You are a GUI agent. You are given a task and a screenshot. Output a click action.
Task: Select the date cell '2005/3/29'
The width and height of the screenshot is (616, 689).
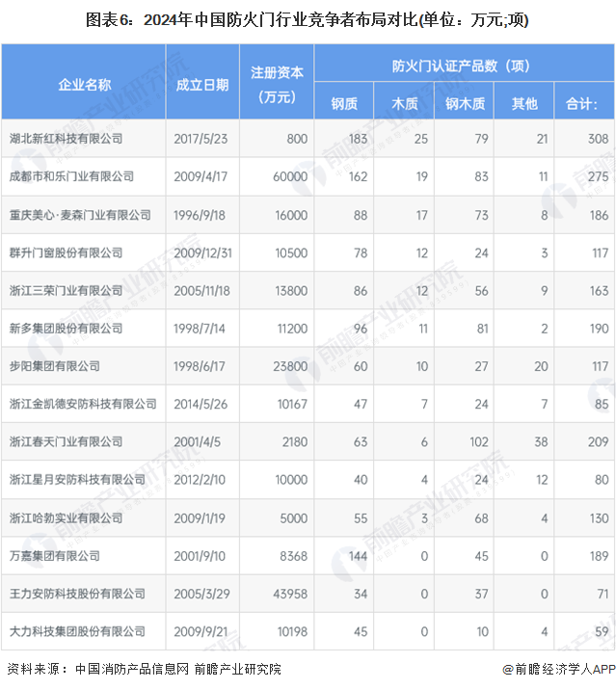(201, 595)
